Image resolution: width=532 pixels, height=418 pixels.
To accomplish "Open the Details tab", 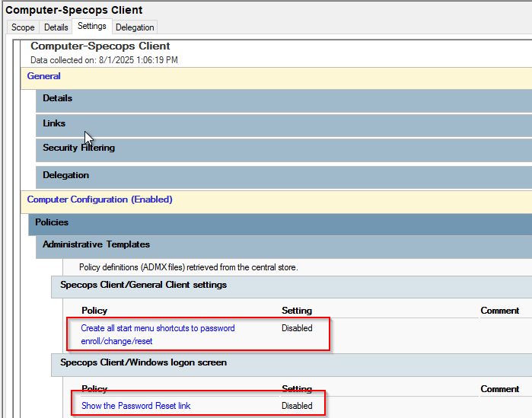I will point(56,27).
